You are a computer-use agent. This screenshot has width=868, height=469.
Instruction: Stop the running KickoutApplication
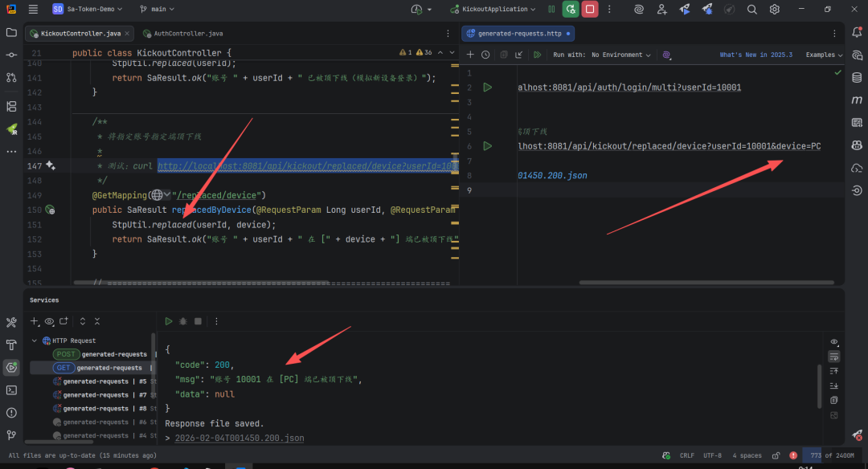(x=590, y=9)
